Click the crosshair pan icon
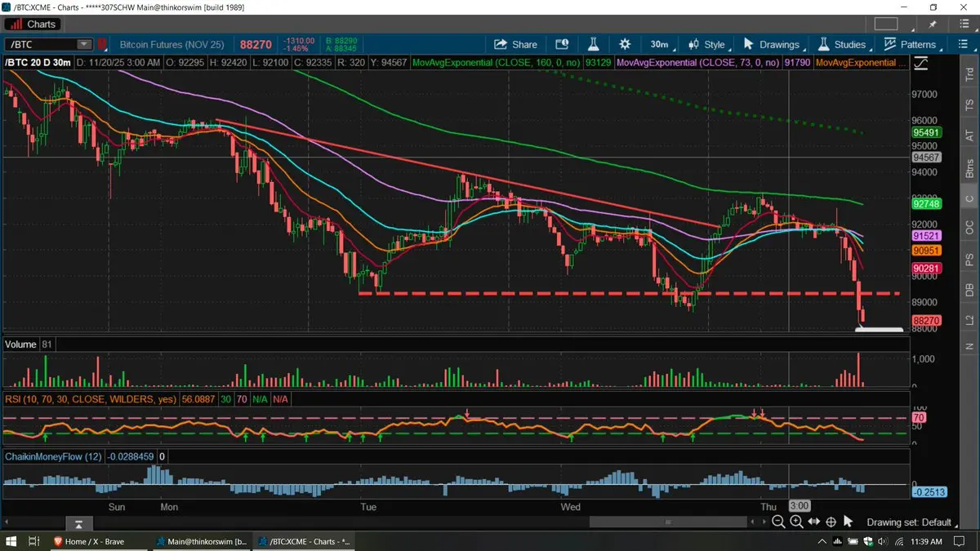 831,522
